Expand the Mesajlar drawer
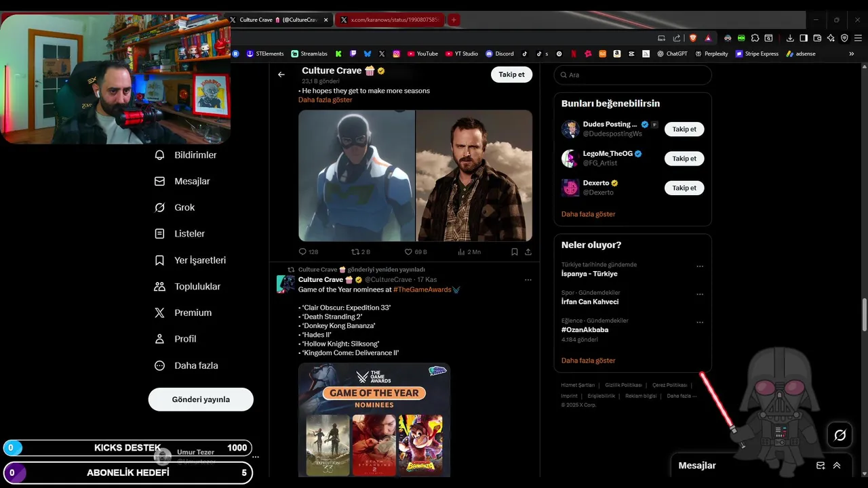This screenshot has width=868, height=488. tap(837, 466)
